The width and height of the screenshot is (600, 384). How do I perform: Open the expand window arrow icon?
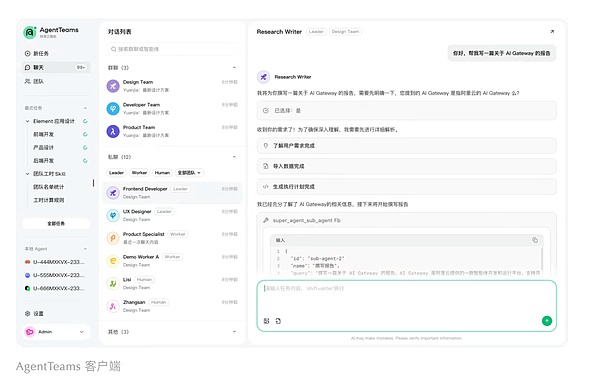(552, 31)
